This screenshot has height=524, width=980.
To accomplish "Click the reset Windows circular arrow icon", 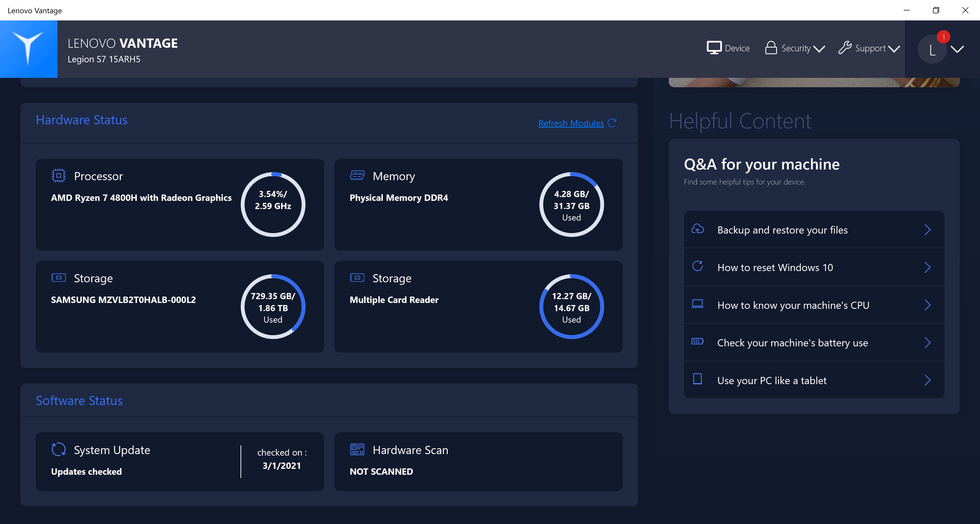I will pyautogui.click(x=697, y=266).
